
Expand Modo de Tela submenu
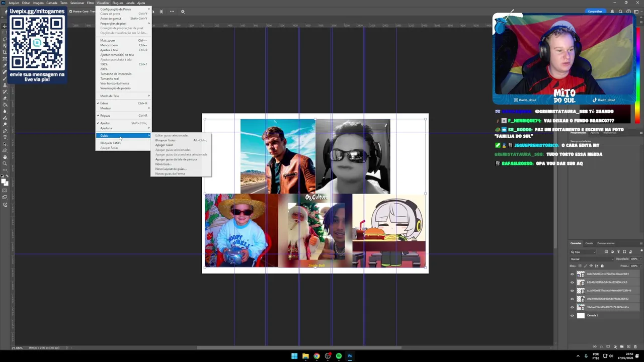(123, 96)
